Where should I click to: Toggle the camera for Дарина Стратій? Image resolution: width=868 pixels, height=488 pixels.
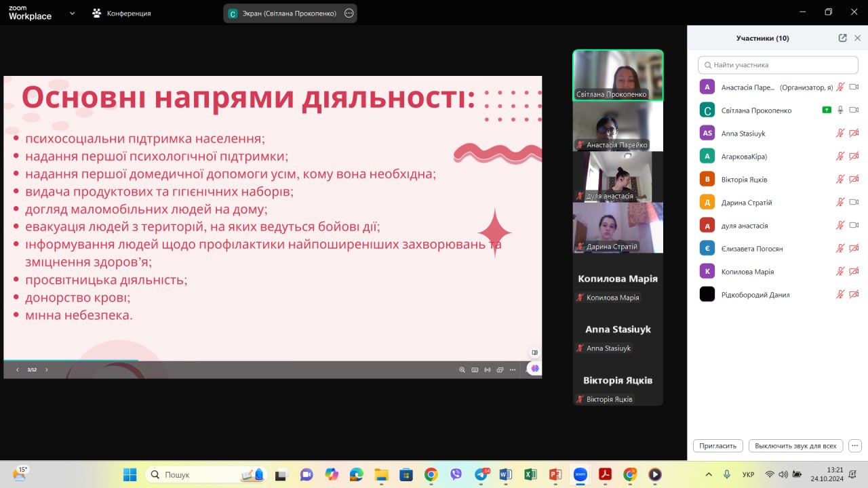tap(854, 202)
